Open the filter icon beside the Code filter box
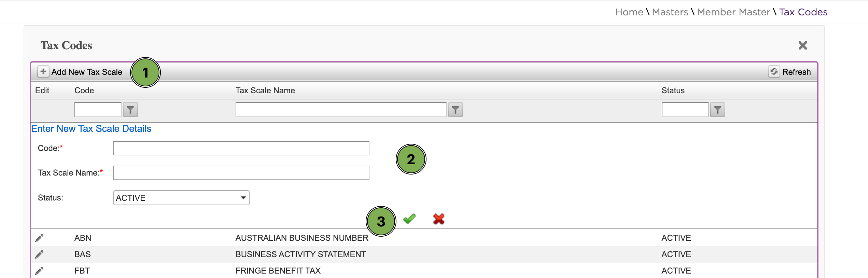The width and height of the screenshot is (868, 278). (x=130, y=110)
